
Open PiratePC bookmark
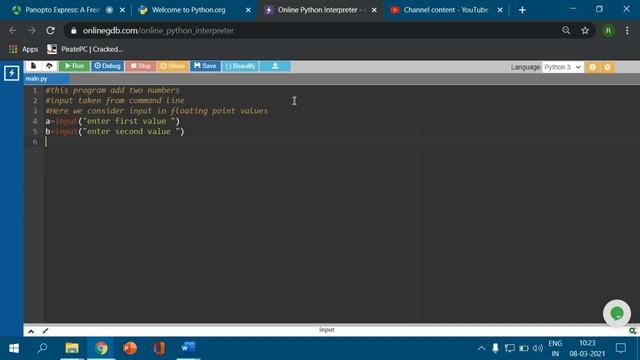(85, 49)
